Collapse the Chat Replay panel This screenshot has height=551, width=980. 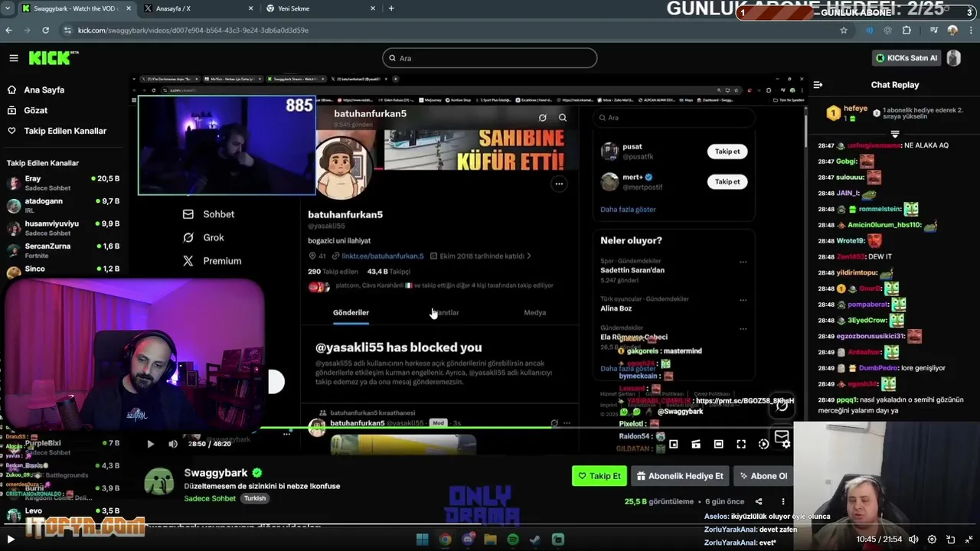[818, 85]
